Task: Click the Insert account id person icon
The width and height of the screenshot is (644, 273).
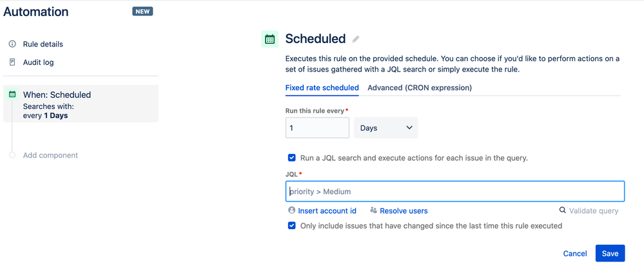Action: (291, 211)
